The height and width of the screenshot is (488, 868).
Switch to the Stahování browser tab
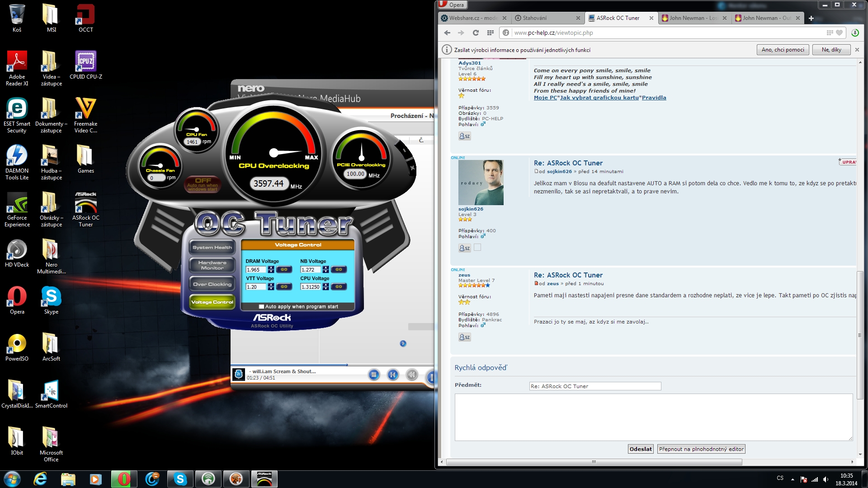pyautogui.click(x=534, y=18)
